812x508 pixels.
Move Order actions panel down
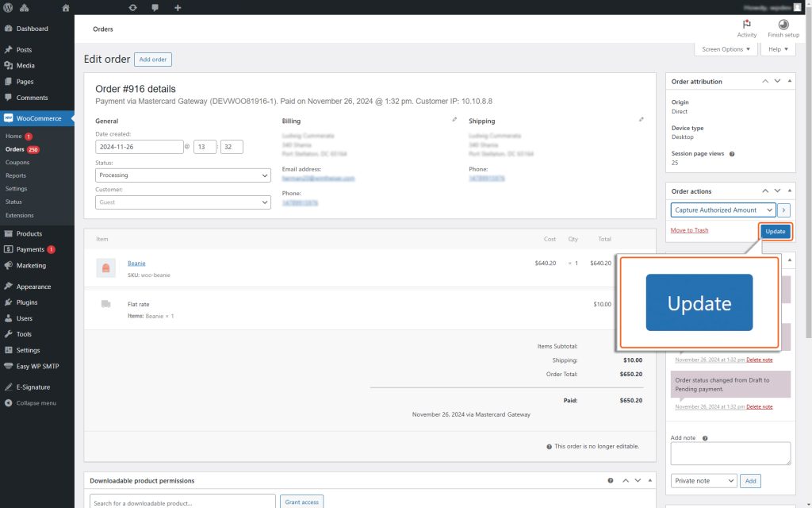(777, 191)
